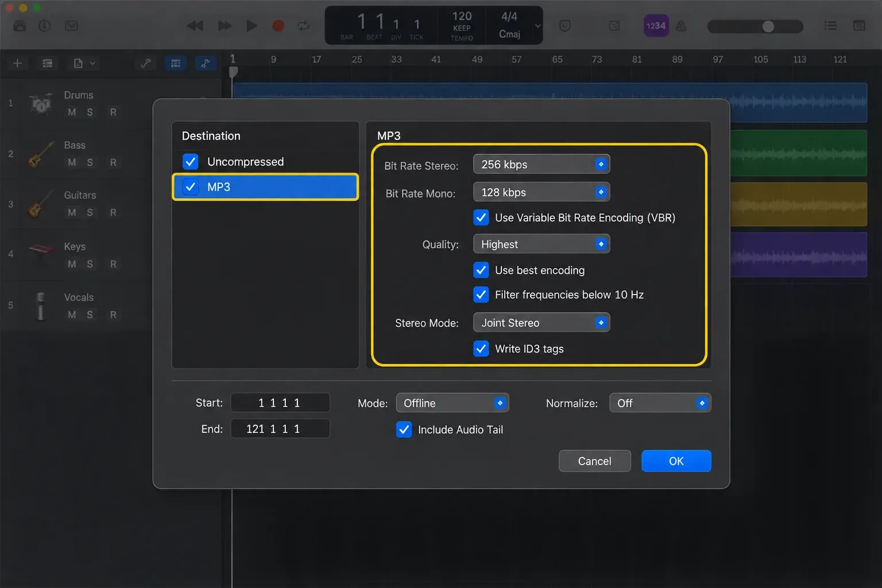The width and height of the screenshot is (882, 588).
Task: Toggle Filter frequencies below 10 Hz
Action: pyautogui.click(x=481, y=295)
